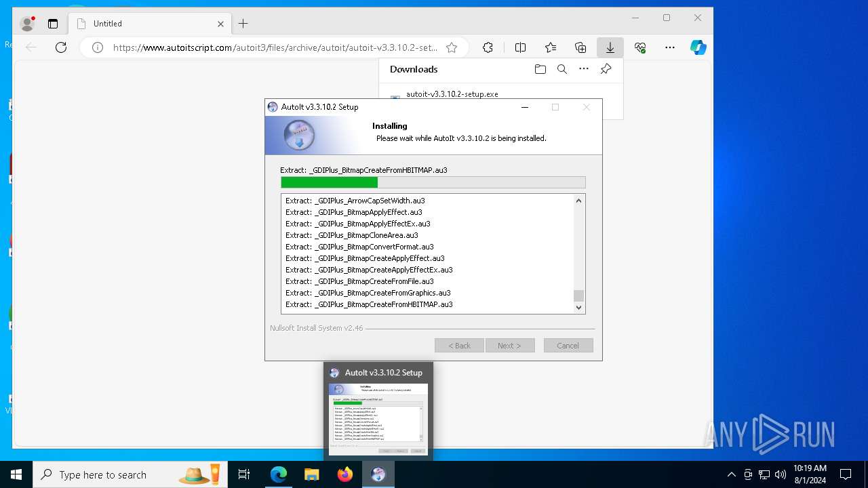Viewport: 868px width, 488px height.
Task: Reload the page in Edge
Action: (x=61, y=47)
